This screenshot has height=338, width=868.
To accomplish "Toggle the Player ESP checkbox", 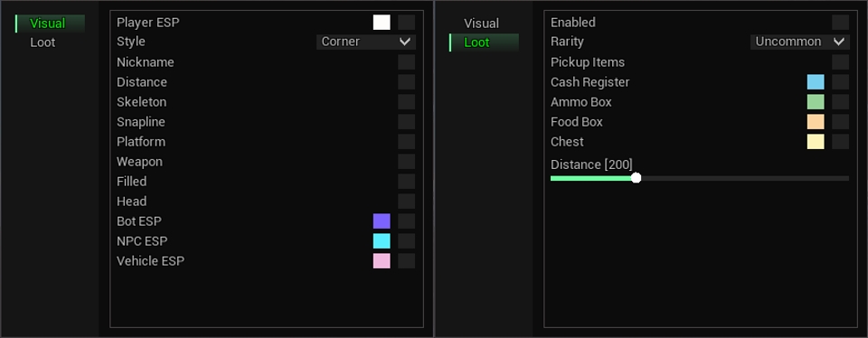I will [x=406, y=22].
